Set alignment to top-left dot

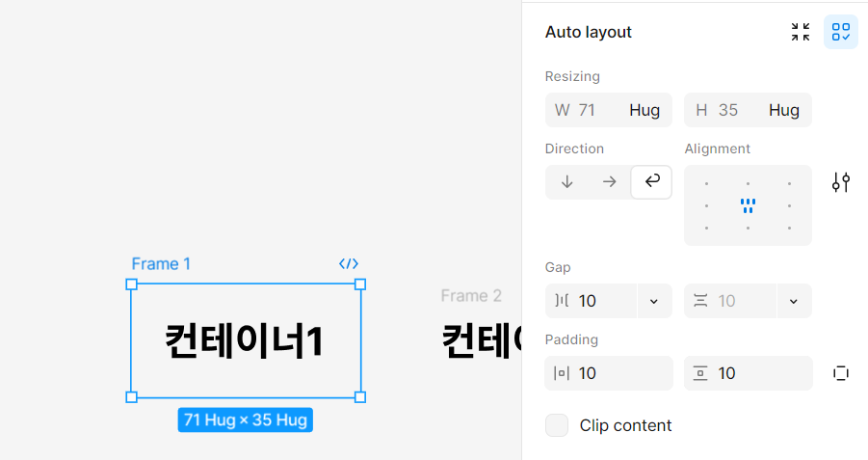[x=706, y=183]
